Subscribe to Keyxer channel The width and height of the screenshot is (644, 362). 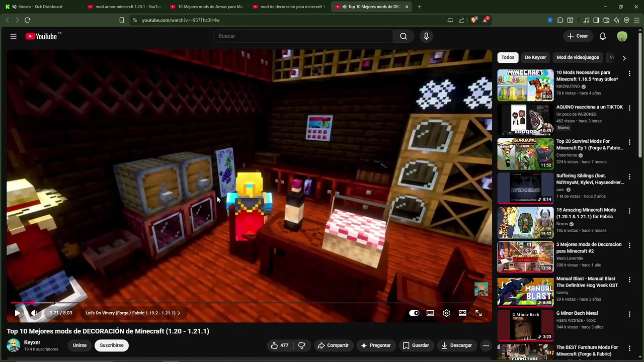click(111, 345)
